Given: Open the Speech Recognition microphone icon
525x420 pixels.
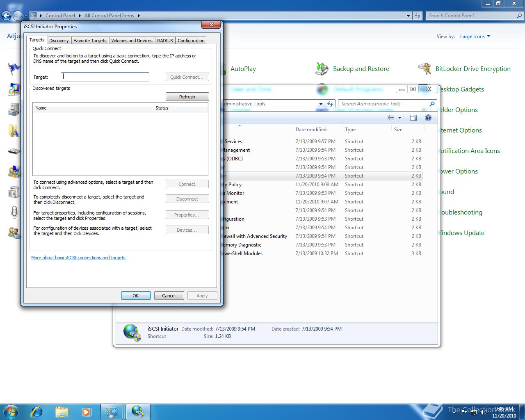Looking at the screenshot, I should tap(14, 212).
